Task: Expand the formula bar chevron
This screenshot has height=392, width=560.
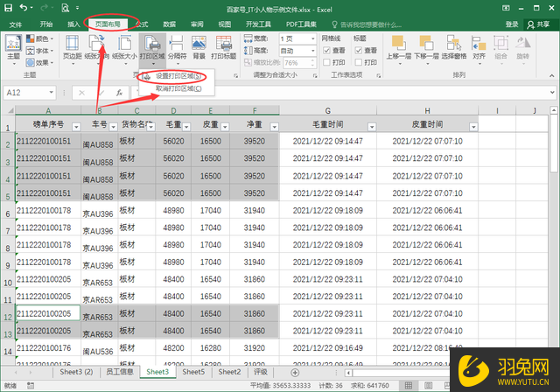Action: [552, 93]
